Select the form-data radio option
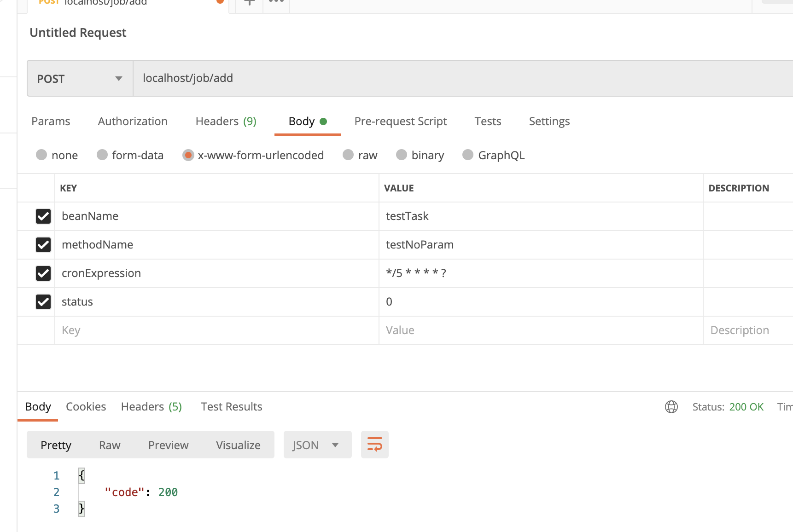Viewport: 793px width, 532px height. 102,155
